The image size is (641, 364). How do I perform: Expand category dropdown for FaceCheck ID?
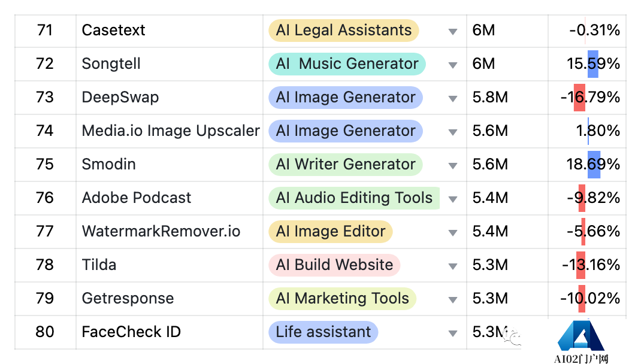[x=452, y=333]
